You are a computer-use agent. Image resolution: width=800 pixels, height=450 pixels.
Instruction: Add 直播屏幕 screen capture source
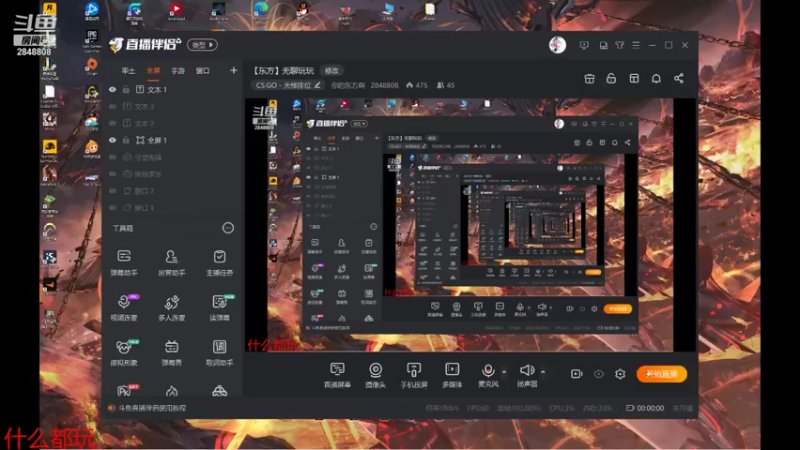tap(337, 375)
